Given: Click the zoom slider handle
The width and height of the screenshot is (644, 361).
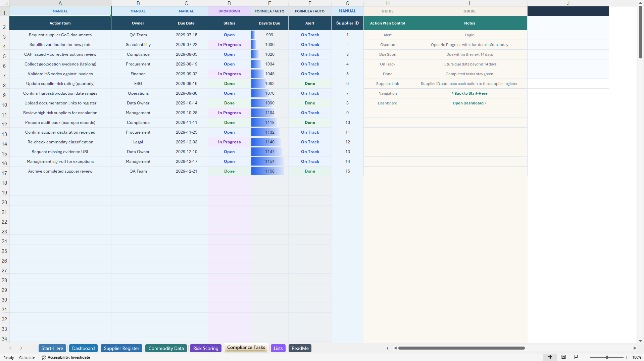Looking at the screenshot, I should (x=607, y=357).
